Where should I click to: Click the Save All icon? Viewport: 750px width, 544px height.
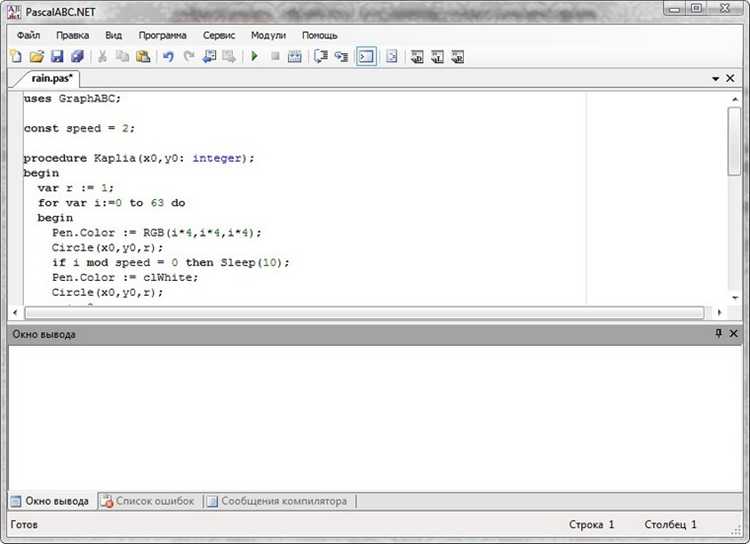[x=77, y=57]
